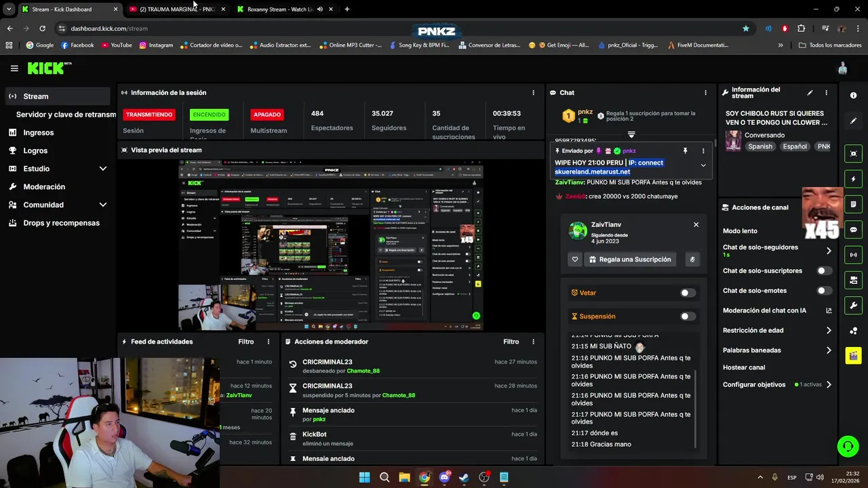Expand the Comunidad sidebar section
868x488 pixels.
(103, 205)
